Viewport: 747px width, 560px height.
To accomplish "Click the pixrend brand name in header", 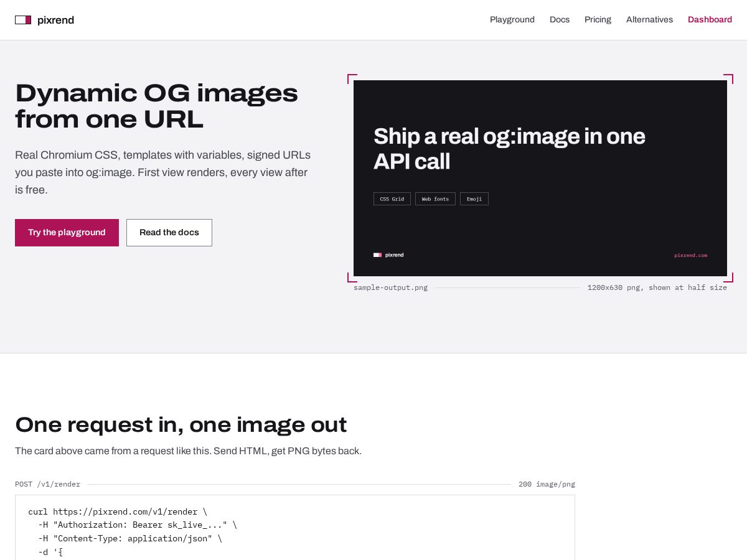I will tap(55, 20).
